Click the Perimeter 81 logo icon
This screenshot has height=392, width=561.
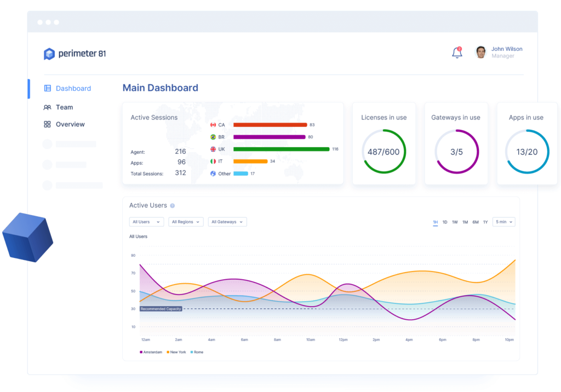49,54
